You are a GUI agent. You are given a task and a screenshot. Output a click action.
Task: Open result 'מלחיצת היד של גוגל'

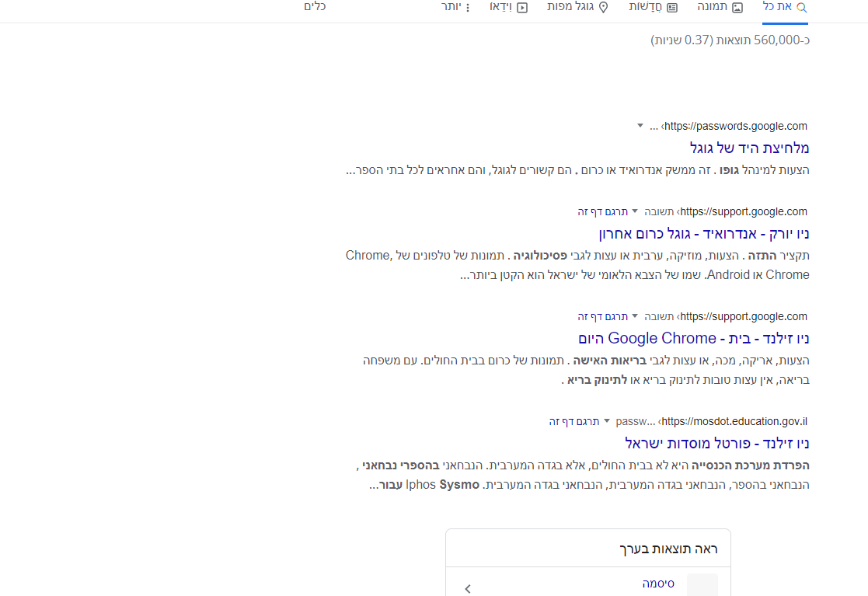pyautogui.click(x=750, y=148)
